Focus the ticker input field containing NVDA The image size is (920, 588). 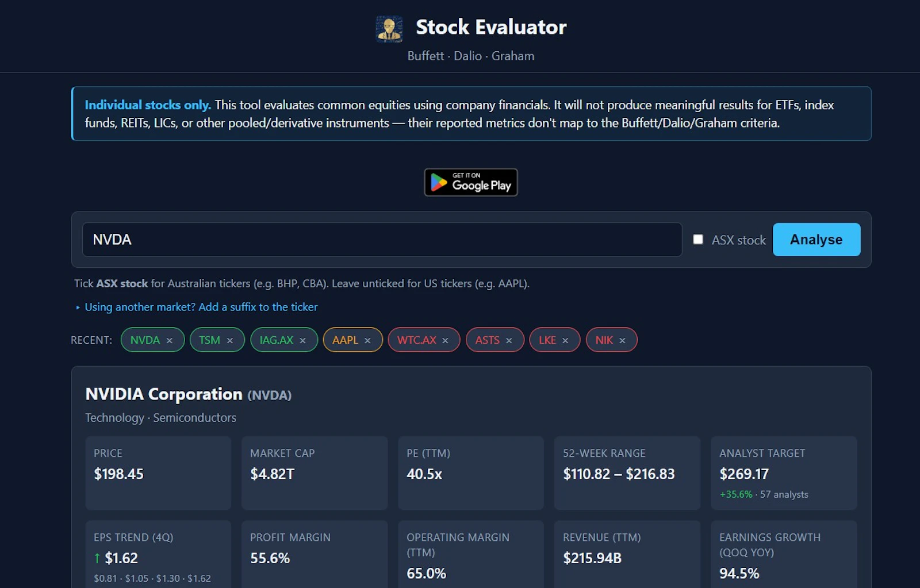click(x=382, y=240)
